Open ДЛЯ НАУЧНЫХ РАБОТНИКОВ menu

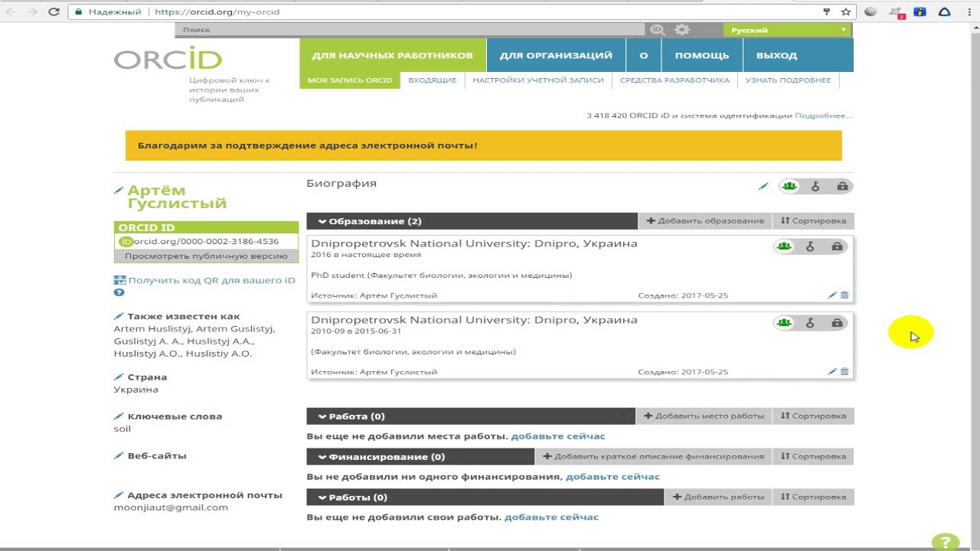click(x=392, y=55)
